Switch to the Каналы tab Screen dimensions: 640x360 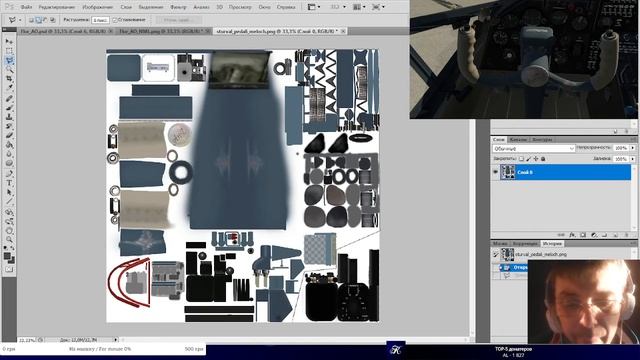pos(518,140)
